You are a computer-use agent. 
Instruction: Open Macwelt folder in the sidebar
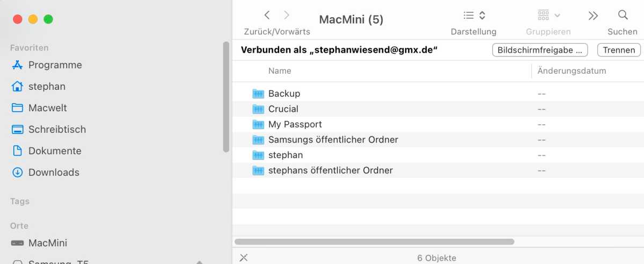(x=48, y=108)
